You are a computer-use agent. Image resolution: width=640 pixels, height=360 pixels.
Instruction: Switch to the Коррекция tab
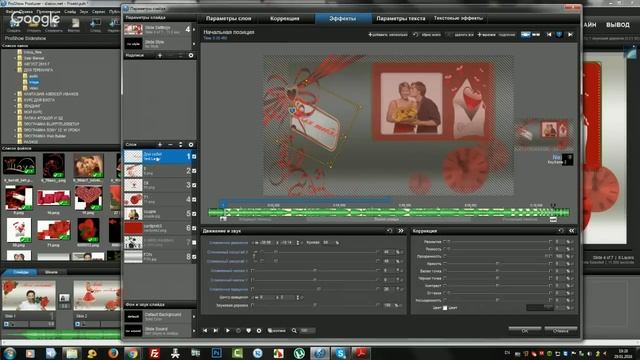285,18
